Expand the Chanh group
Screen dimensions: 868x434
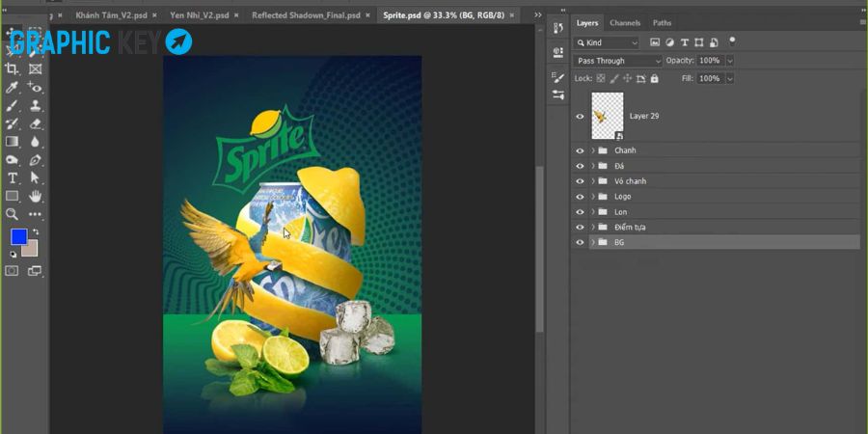(593, 150)
